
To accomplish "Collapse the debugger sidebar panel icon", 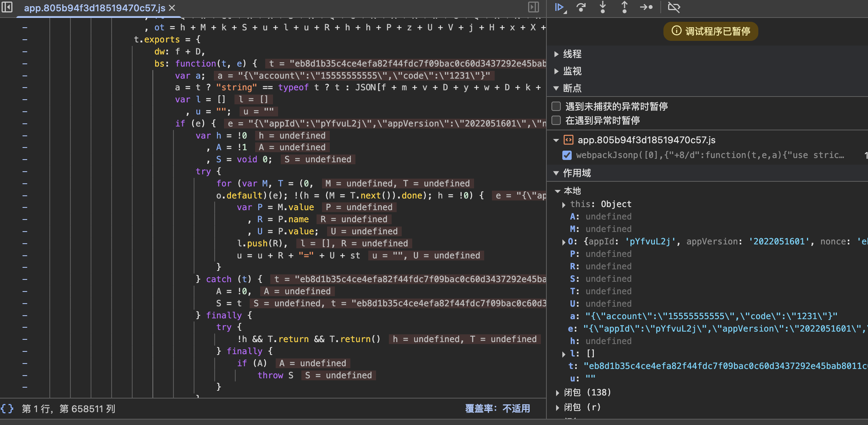I will (x=533, y=7).
